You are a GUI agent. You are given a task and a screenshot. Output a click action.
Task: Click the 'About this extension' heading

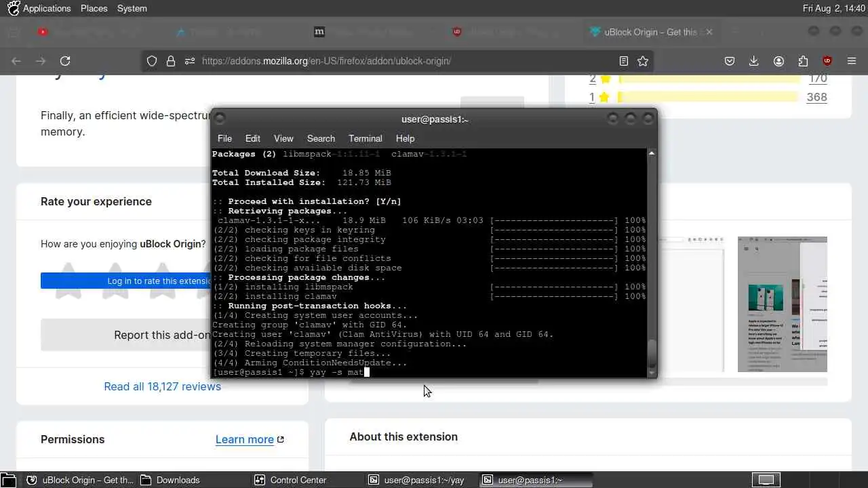[403, 436]
